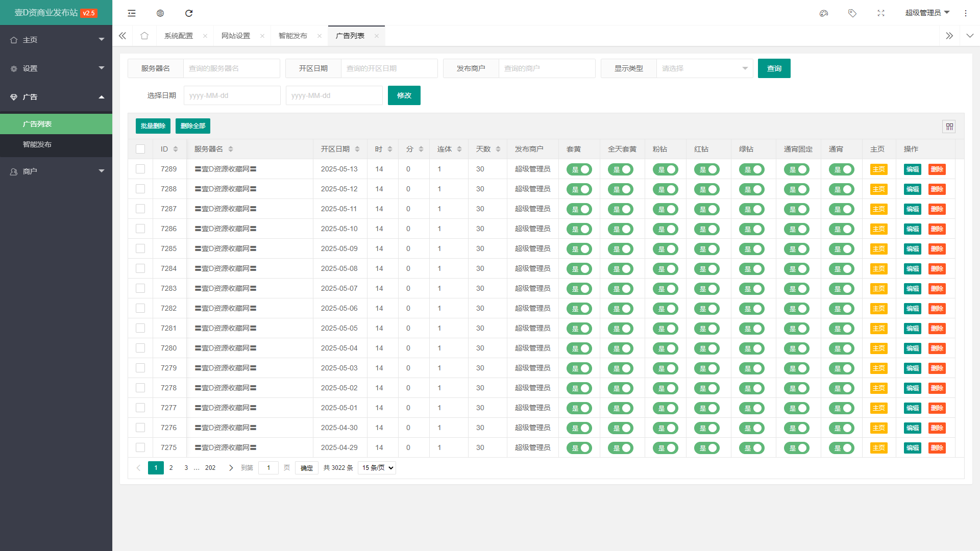Check the select-all header checkbox
This screenshot has width=980, height=551.
point(140,149)
